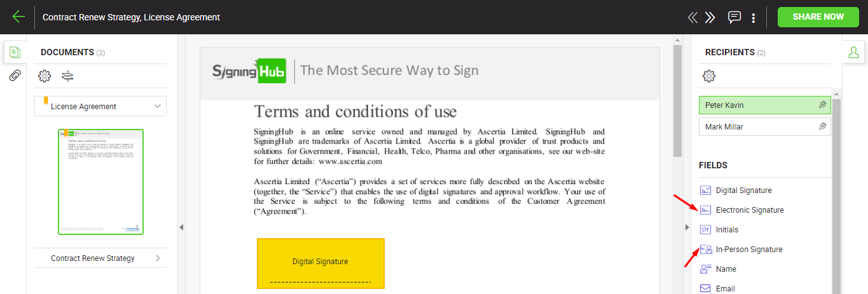This screenshot has width=868, height=294.
Task: Go to next document double chevron
Action: [710, 17]
